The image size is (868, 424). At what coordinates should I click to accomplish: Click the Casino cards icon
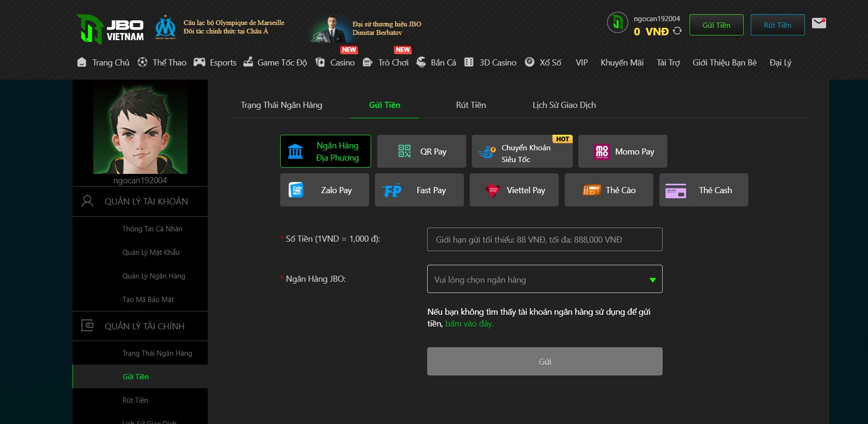coord(320,62)
